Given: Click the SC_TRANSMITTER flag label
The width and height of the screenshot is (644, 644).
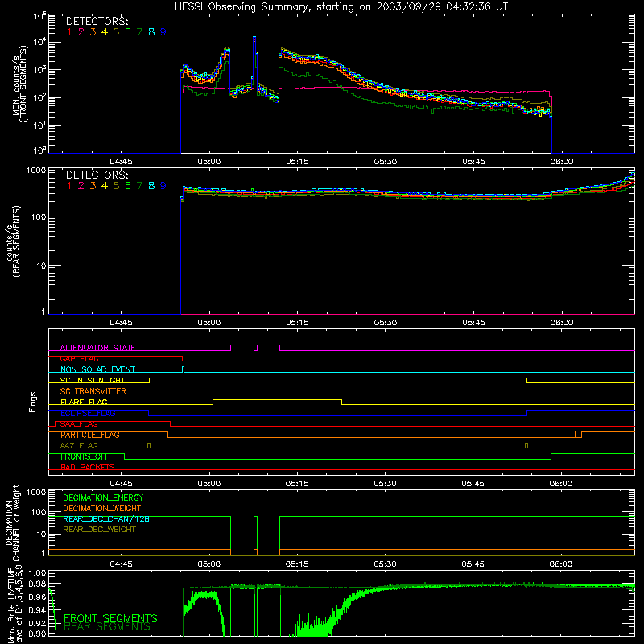Looking at the screenshot, I should 93,391.
